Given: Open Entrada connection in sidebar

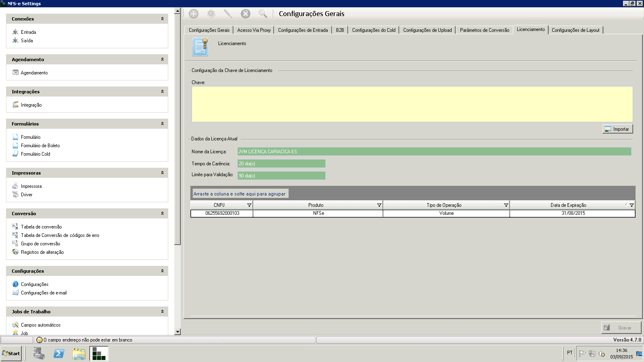Looking at the screenshot, I should point(28,32).
